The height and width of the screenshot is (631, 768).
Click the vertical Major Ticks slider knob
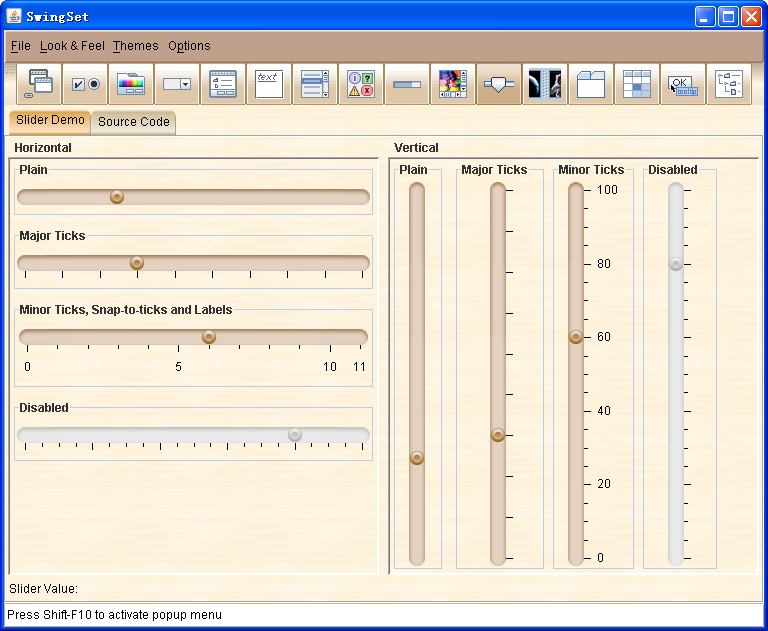tap(498, 435)
